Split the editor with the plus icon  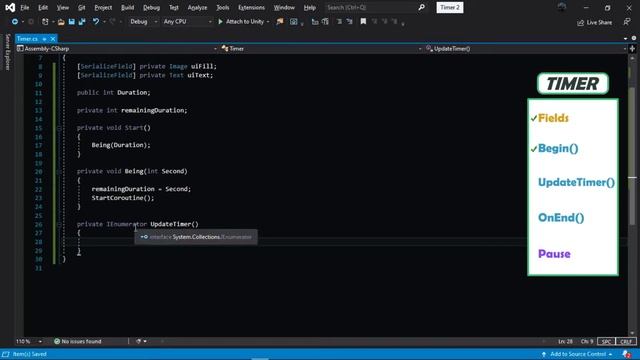[x=632, y=49]
